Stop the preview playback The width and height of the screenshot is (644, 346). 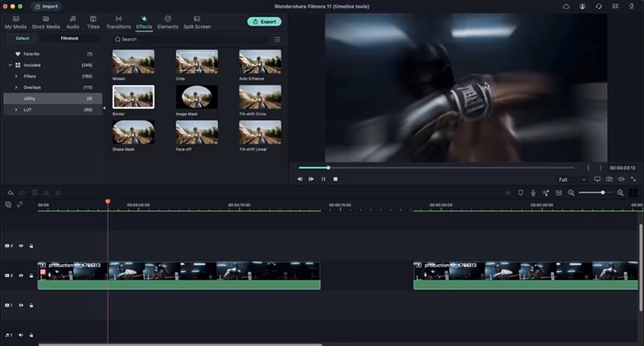pos(336,179)
